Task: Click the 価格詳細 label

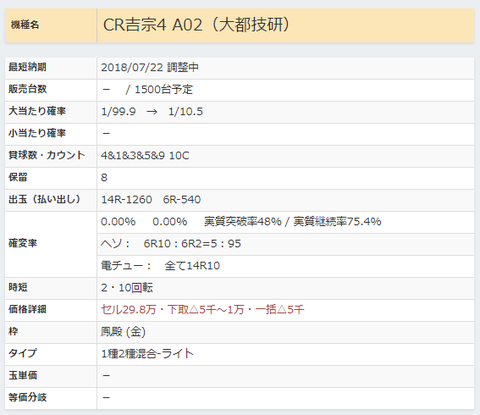Action: [x=27, y=309]
